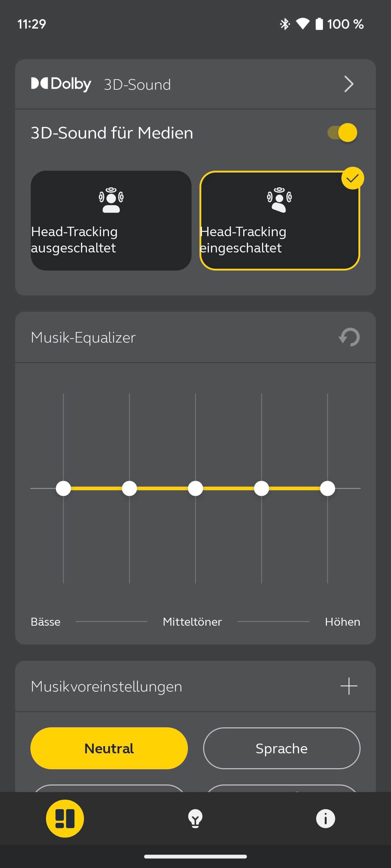The height and width of the screenshot is (868, 391).
Task: Select Head-Tracking ausgeschaltet option
Action: coord(111,221)
